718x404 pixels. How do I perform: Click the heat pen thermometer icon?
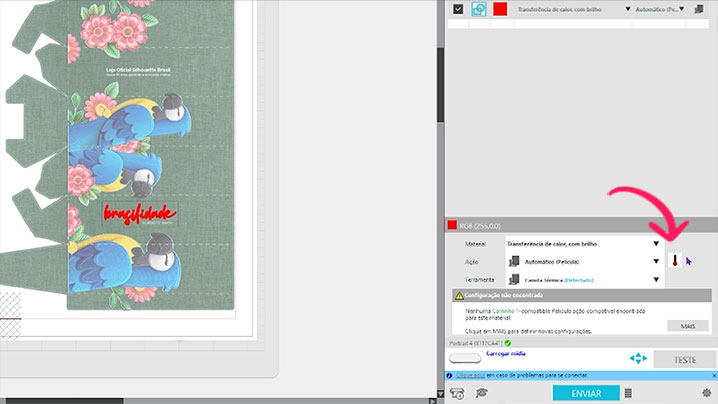click(675, 261)
